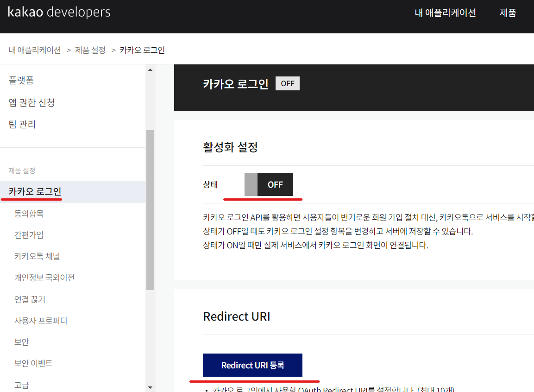The width and height of the screenshot is (534, 392).
Task: Go to 내 애플리케이션 breadcrumb link
Action: pos(35,50)
